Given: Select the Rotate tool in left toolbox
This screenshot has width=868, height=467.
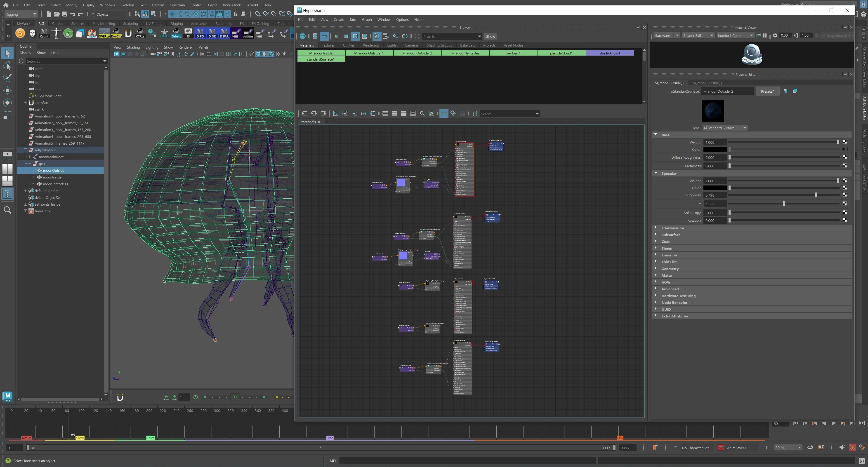Looking at the screenshot, I should [x=7, y=103].
